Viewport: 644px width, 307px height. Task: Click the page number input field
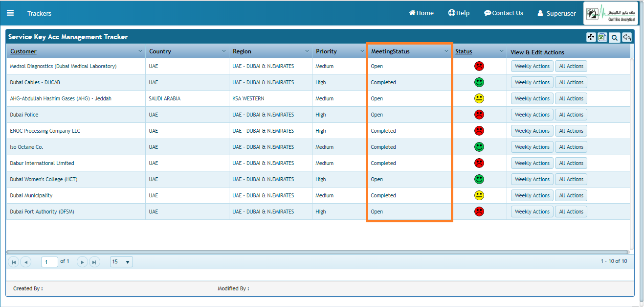tap(49, 262)
